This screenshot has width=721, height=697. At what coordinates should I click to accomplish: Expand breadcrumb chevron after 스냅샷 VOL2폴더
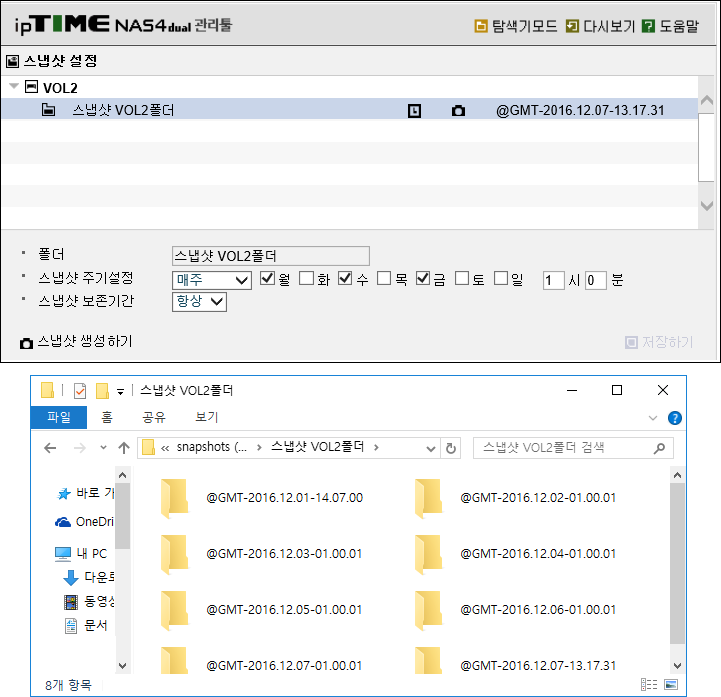(x=376, y=447)
